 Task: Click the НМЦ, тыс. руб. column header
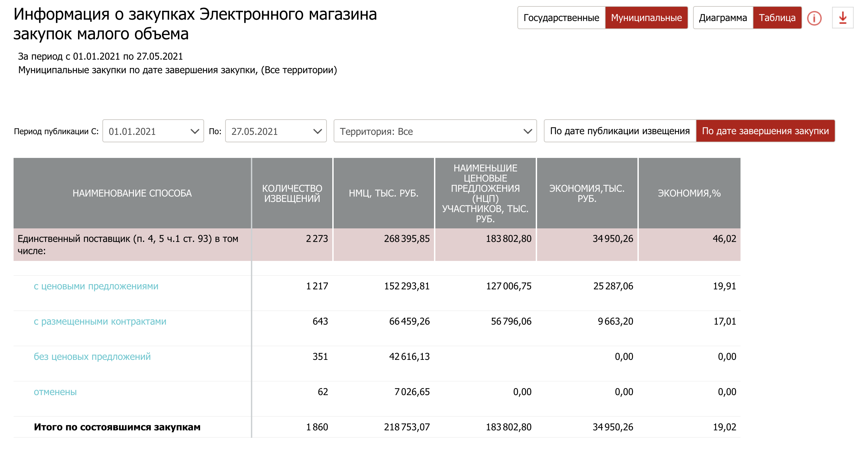click(383, 193)
